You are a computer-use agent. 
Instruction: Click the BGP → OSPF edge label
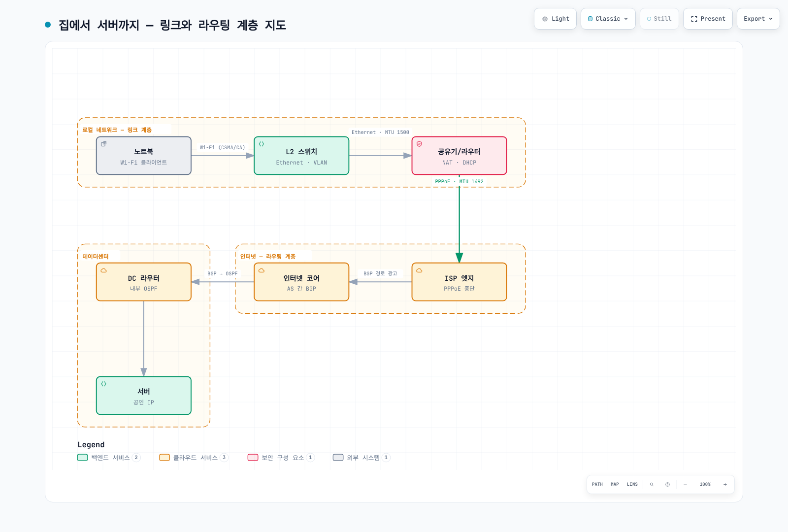pyautogui.click(x=222, y=273)
